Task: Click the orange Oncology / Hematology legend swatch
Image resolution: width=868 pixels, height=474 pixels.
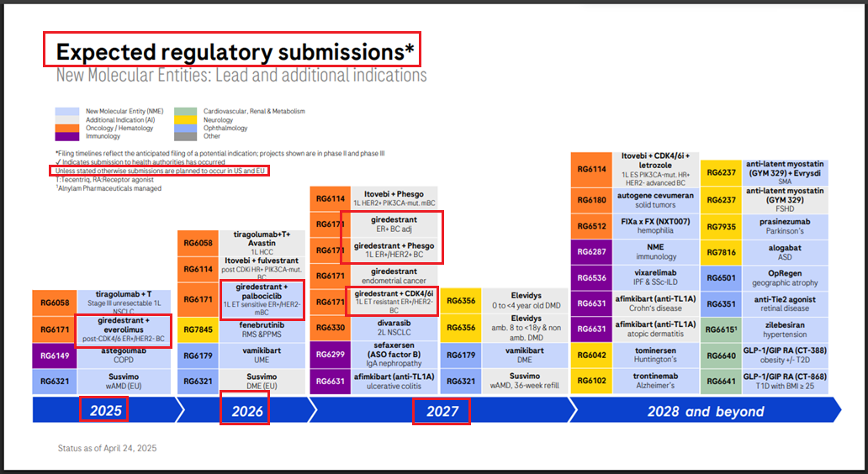Action: 67,128
